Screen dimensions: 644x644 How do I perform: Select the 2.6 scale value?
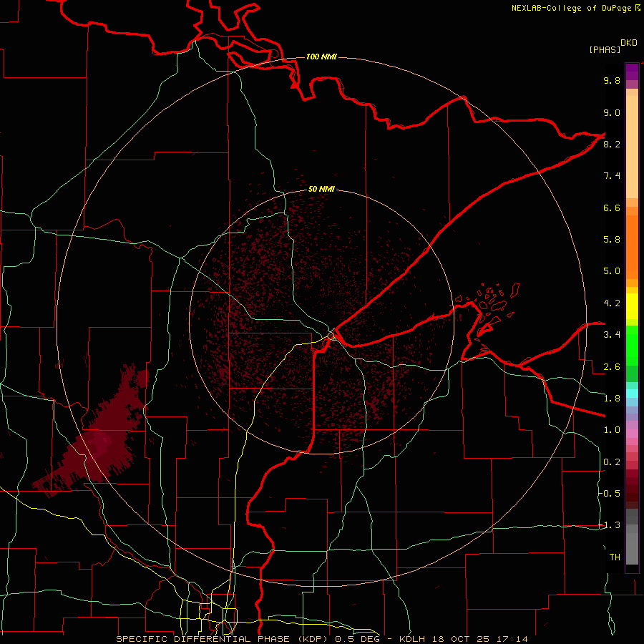[x=612, y=367]
